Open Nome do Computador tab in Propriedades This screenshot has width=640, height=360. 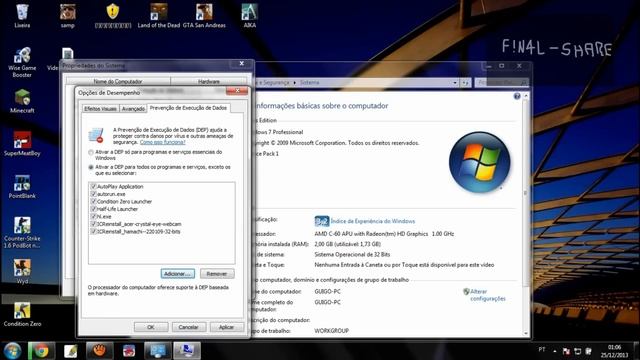pos(118,81)
